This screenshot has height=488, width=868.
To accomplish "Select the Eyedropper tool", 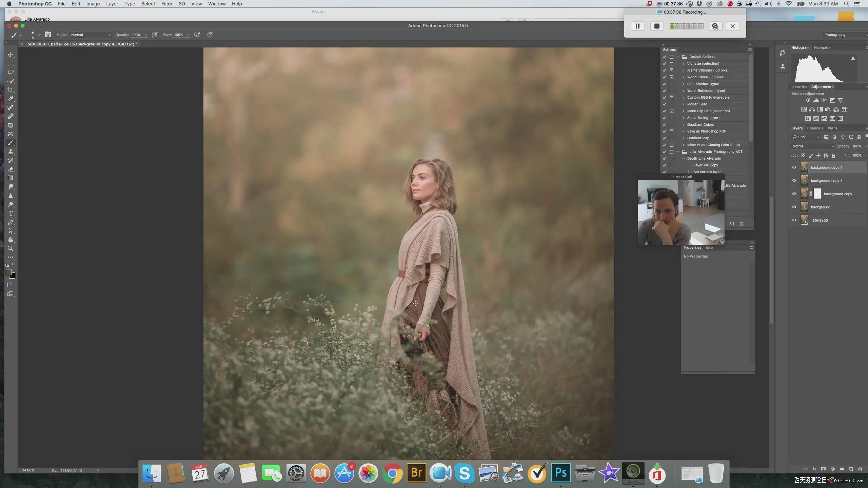I will (11, 99).
